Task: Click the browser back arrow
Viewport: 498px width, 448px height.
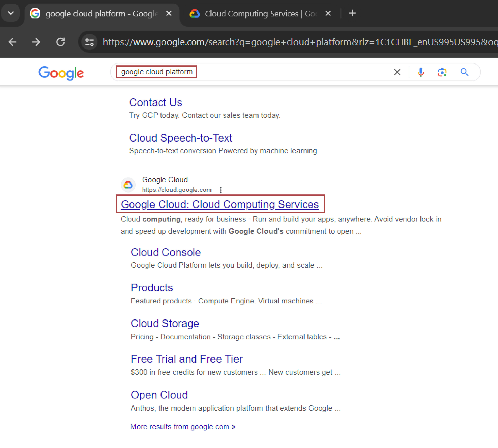Action: [12, 42]
